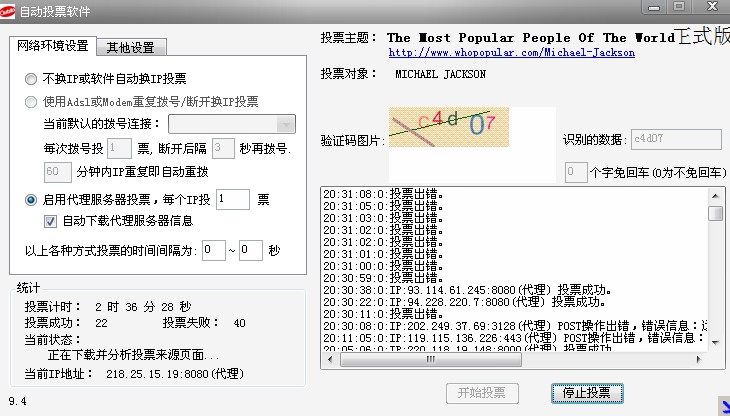Switch to 网络环境设置 tab
This screenshot has width=730, height=416.
(x=53, y=46)
